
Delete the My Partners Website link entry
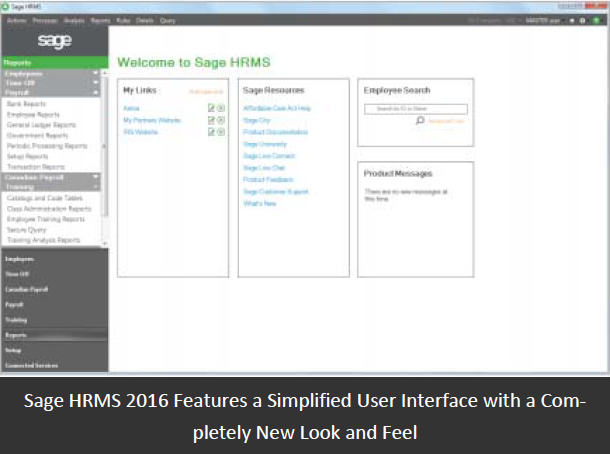[221, 120]
